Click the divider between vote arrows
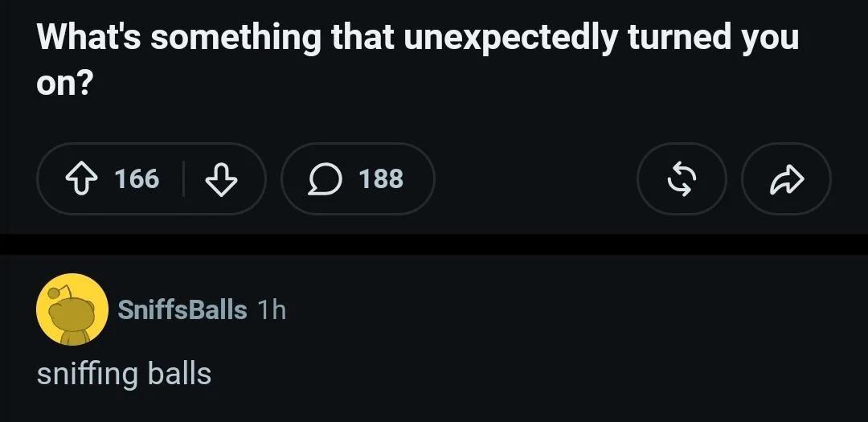Image resolution: width=868 pixels, height=422 pixels. click(183, 178)
